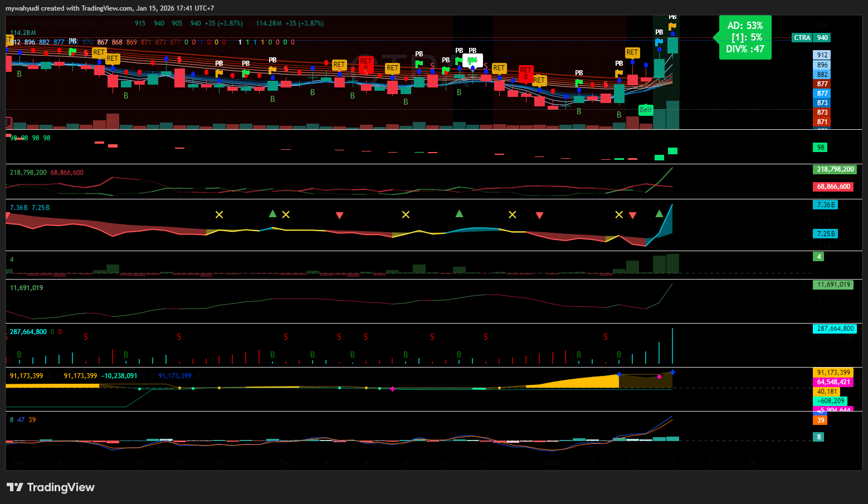Click the green 4 axis label
This screenshot has width=868, height=504.
pyautogui.click(x=818, y=257)
